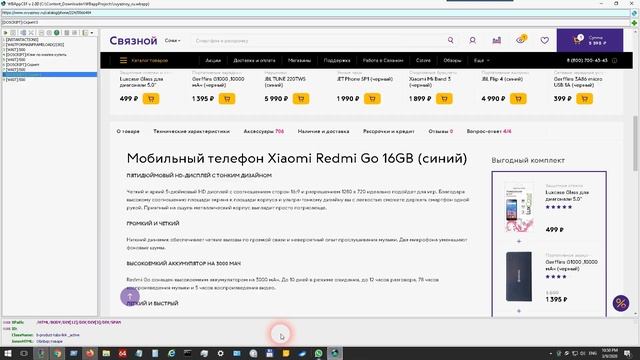Open the product comparison chart icon

click(x=496, y=40)
